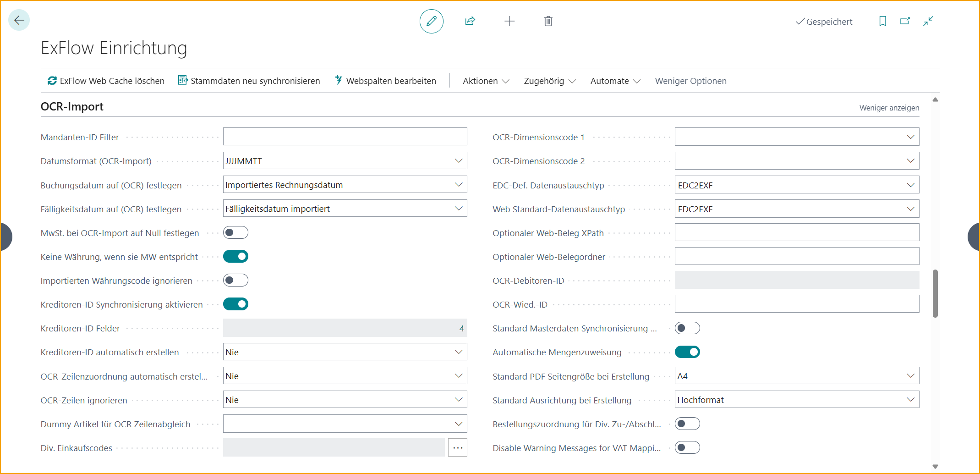Open Fälligkeitsdatum auf (OCR) festlegen dropdown
The image size is (980, 474).
click(458, 209)
